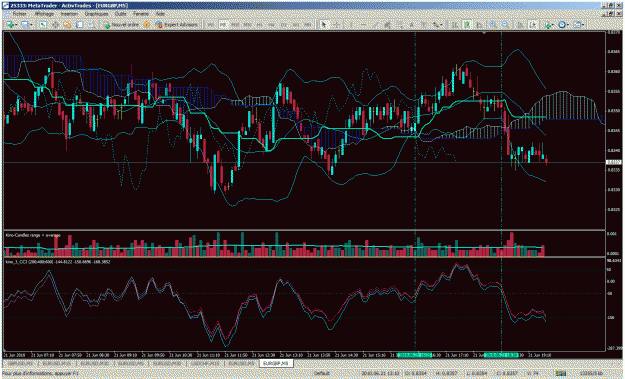Toggle chart auto scroll

(x=520, y=25)
